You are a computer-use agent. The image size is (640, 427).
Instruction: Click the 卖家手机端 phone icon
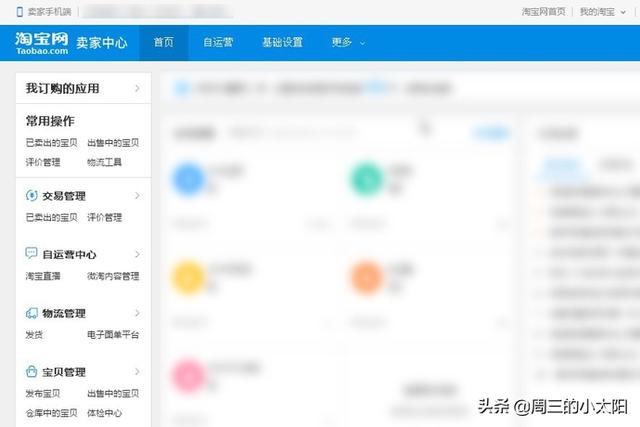[x=19, y=12]
